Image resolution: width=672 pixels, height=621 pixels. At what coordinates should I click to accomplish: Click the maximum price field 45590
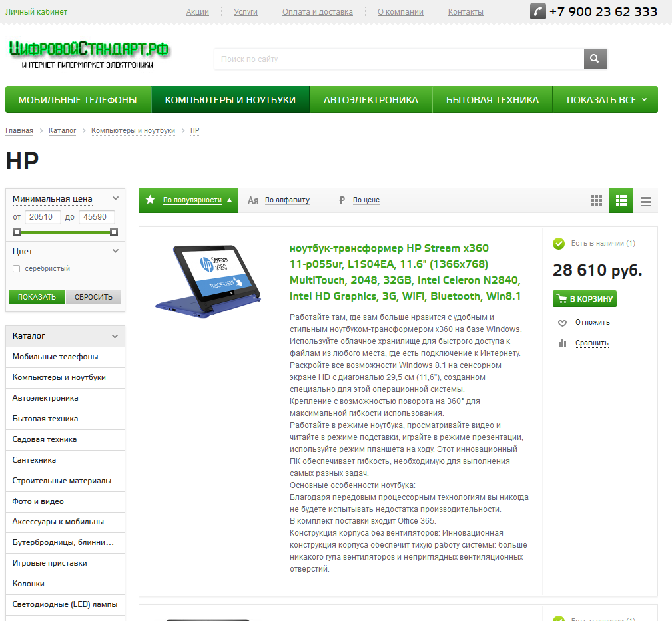[x=97, y=217]
